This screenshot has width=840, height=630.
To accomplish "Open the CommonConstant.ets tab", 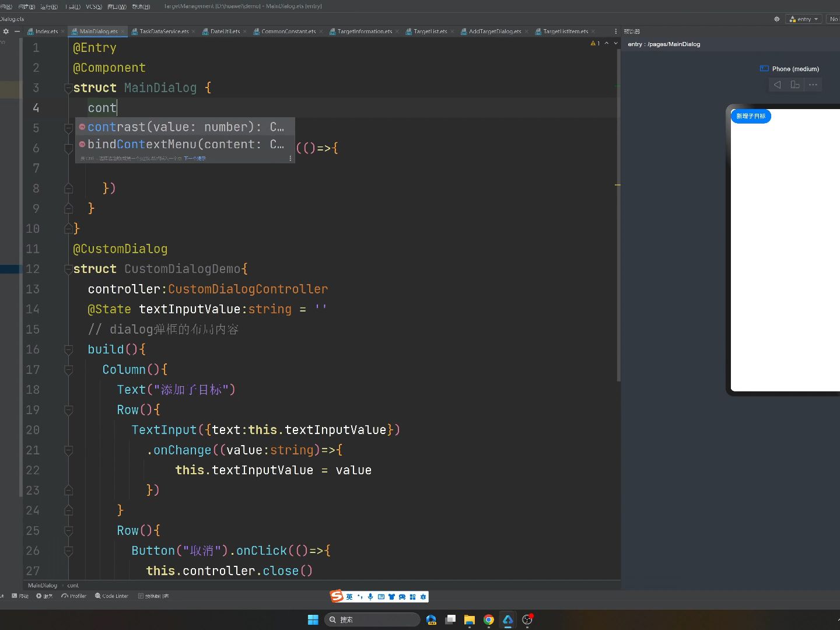I will pos(288,32).
